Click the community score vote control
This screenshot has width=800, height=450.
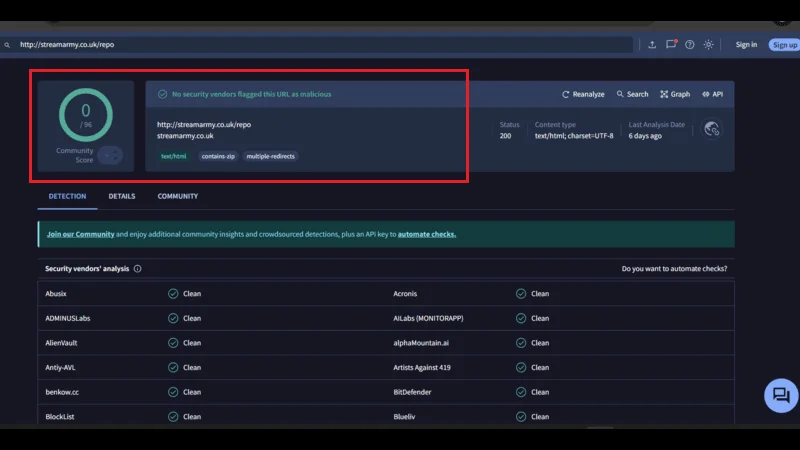[110, 155]
